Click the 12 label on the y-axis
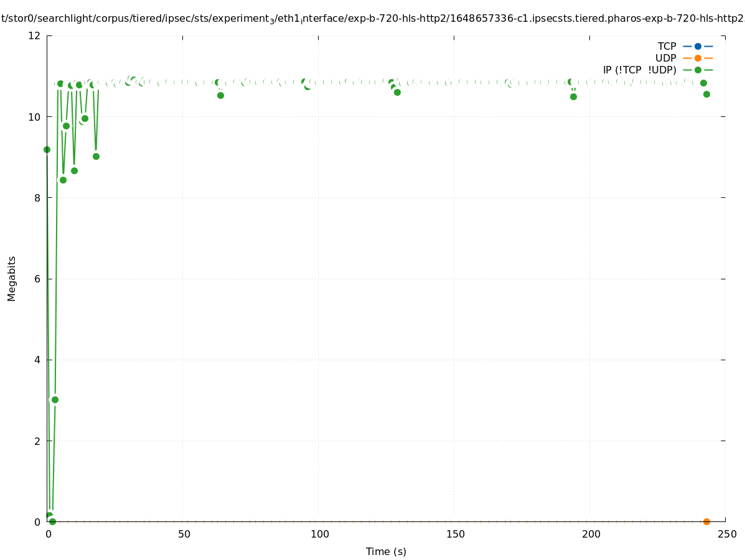The width and height of the screenshot is (745, 560). (x=35, y=35)
